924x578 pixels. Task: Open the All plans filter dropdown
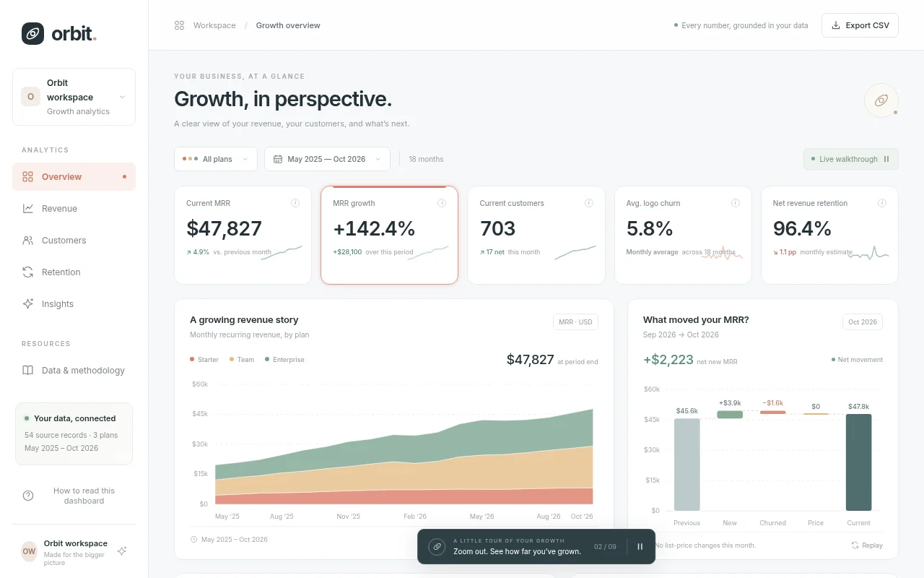216,159
